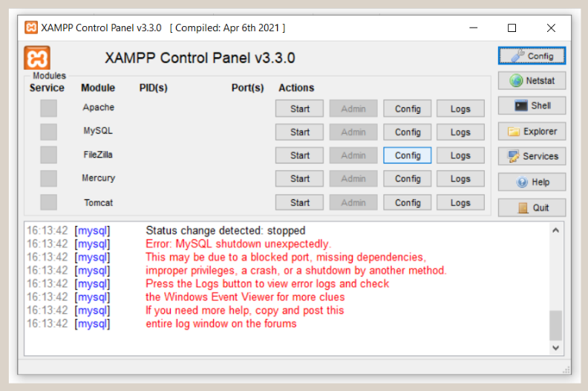Open the MySQL Config menu
Screen dimensions: 588x391
coord(408,132)
